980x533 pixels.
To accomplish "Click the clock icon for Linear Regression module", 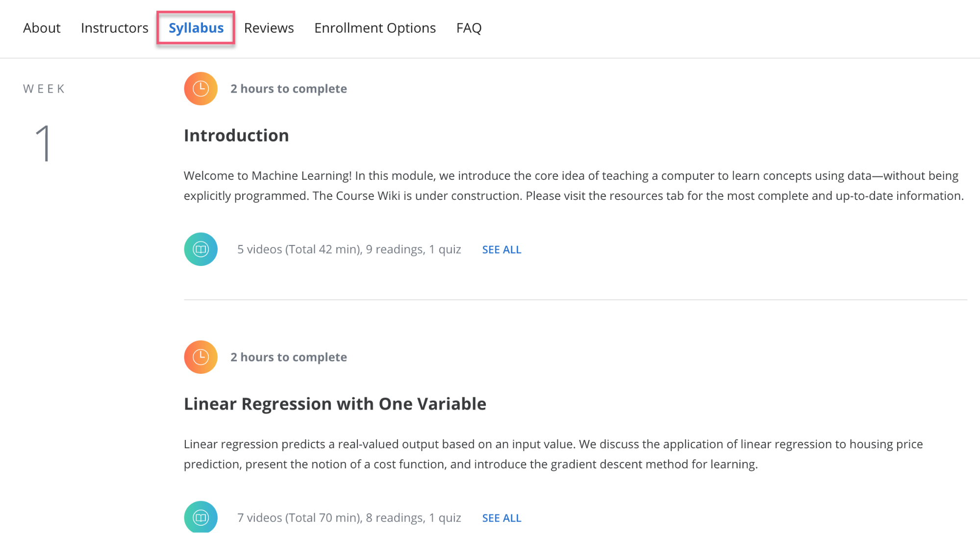I will (x=201, y=357).
